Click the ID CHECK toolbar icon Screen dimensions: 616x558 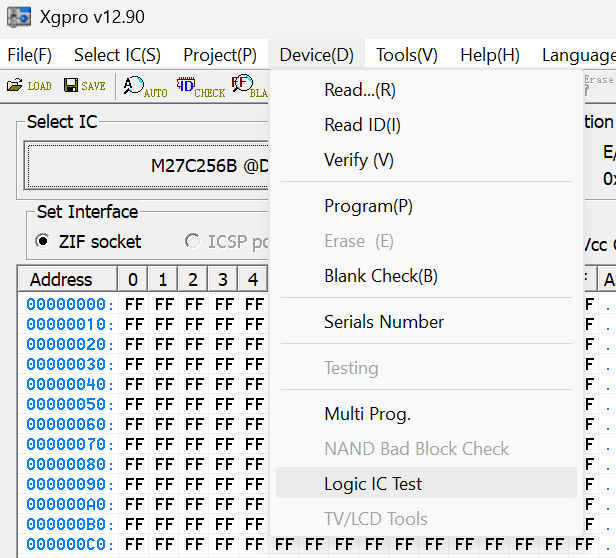201,87
